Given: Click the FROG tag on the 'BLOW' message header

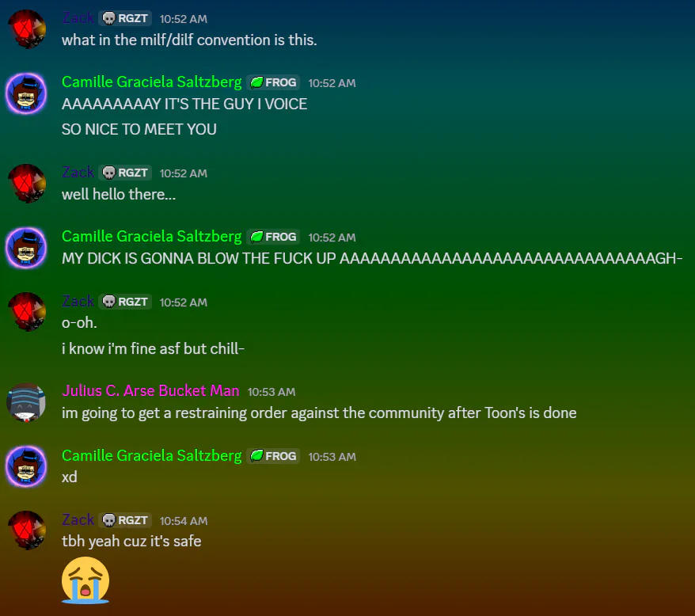Looking at the screenshot, I should pyautogui.click(x=273, y=237).
